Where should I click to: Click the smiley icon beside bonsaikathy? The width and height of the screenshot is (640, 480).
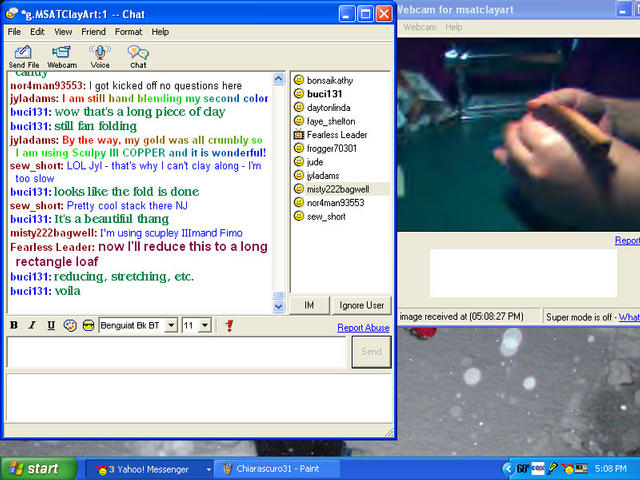pyautogui.click(x=299, y=80)
